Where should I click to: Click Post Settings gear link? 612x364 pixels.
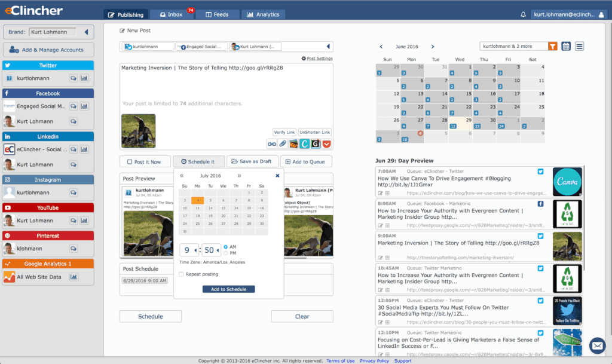click(x=317, y=59)
